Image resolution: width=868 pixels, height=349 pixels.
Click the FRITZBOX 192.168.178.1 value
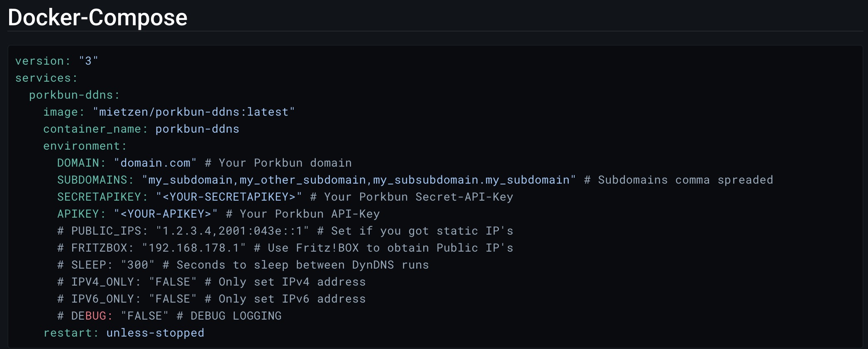pos(194,248)
